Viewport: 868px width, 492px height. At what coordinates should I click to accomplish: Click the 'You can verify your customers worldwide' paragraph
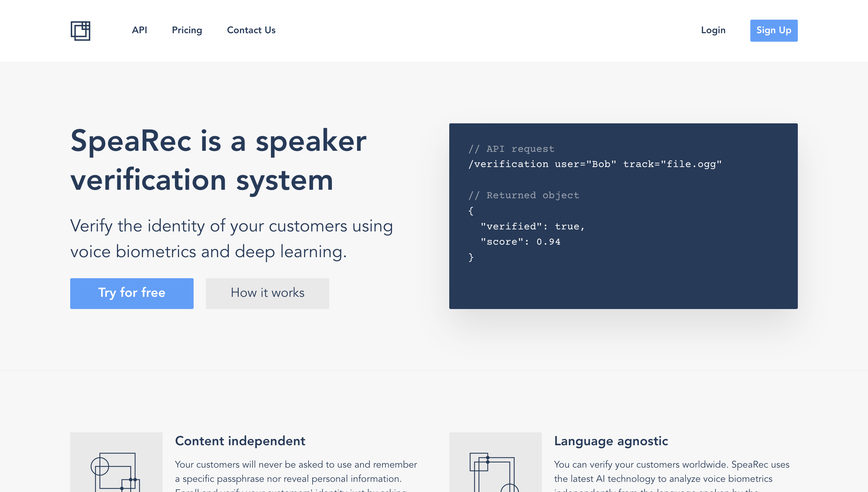click(x=672, y=476)
